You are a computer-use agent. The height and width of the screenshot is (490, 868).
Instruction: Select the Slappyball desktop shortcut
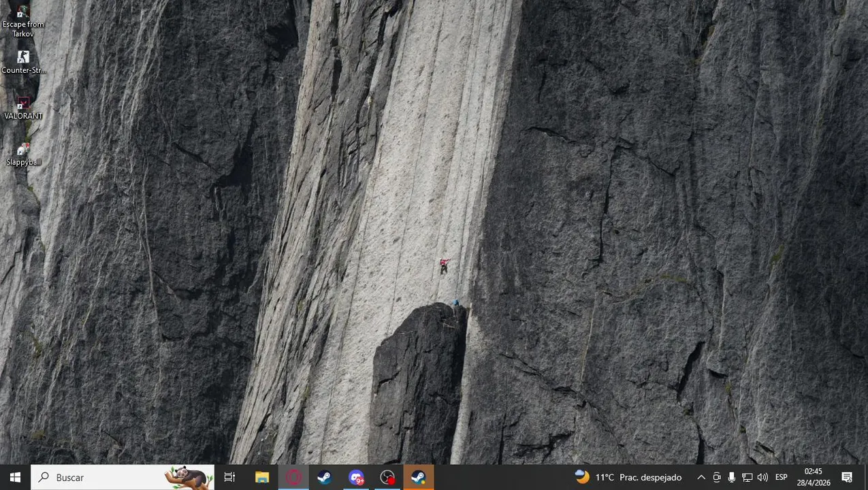23,154
